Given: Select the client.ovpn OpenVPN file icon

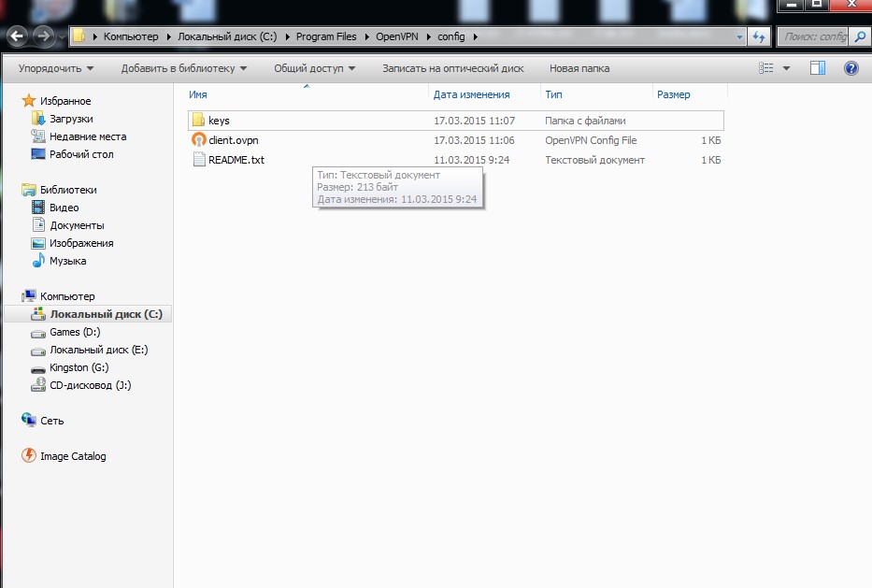Looking at the screenshot, I should (x=198, y=139).
